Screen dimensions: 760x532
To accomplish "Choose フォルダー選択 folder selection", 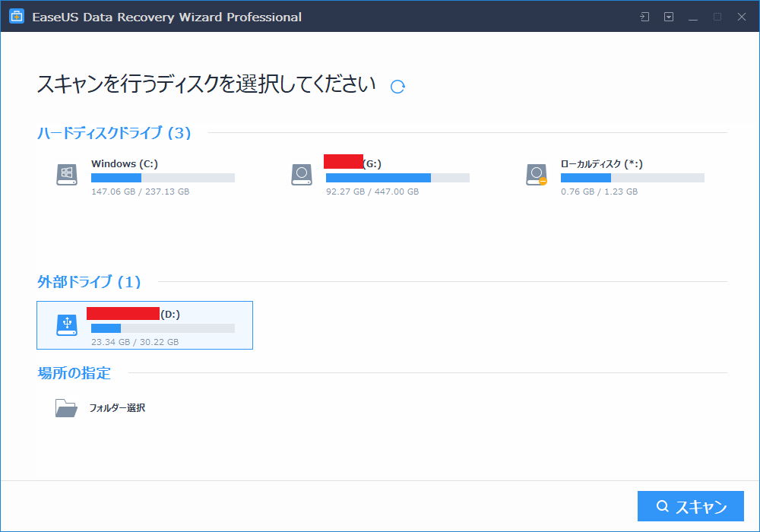I will [x=117, y=408].
